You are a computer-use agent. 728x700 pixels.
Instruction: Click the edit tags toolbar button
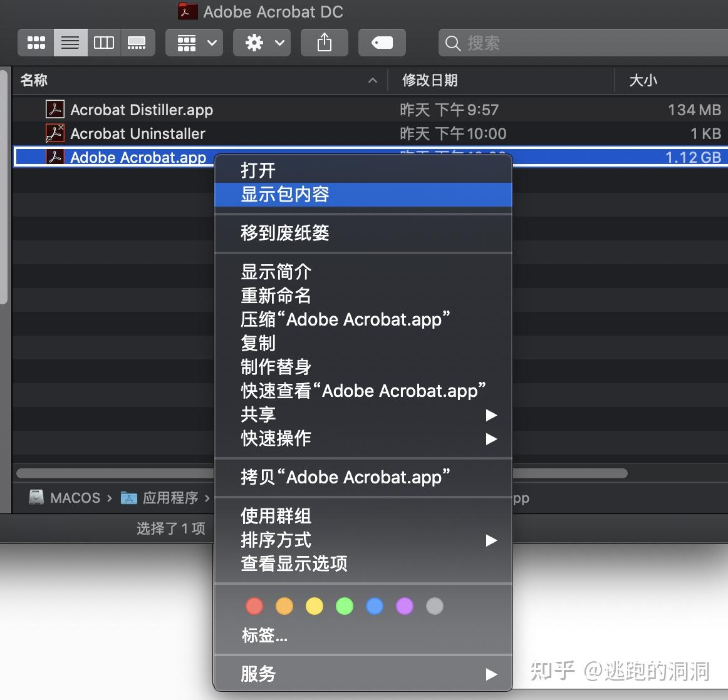[x=382, y=43]
